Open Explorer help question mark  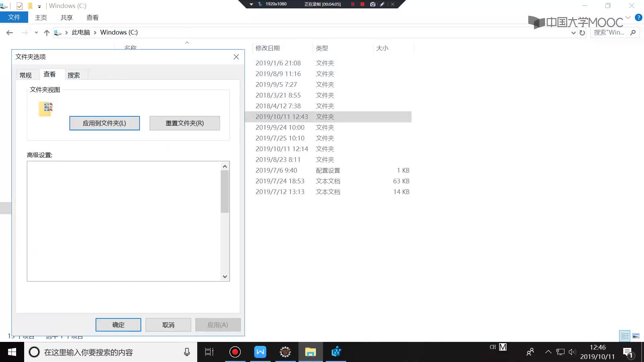coord(638,17)
